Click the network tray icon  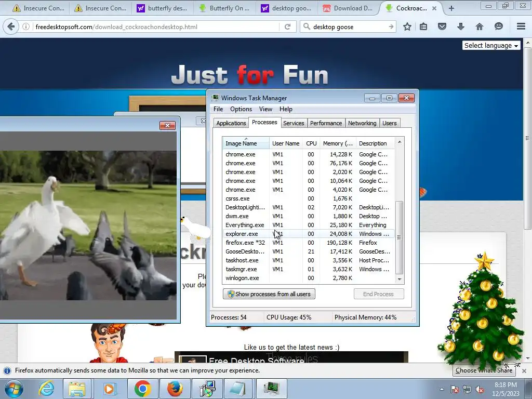467,389
